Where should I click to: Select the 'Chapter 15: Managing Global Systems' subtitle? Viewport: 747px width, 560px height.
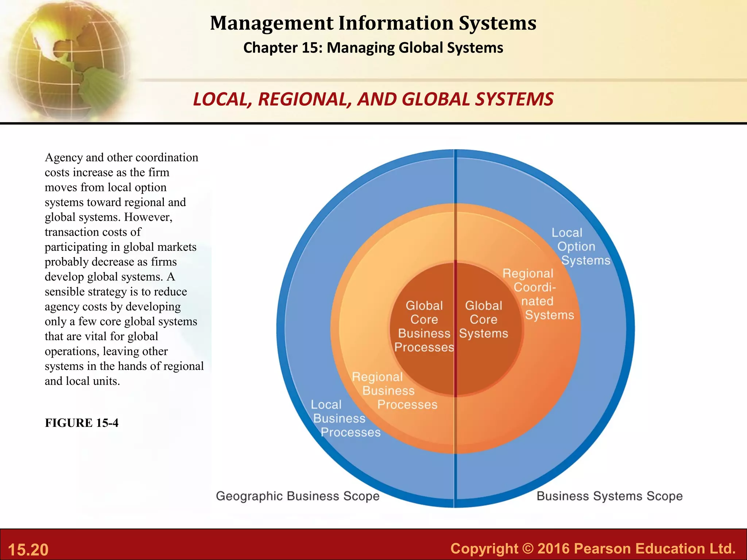tap(373, 48)
